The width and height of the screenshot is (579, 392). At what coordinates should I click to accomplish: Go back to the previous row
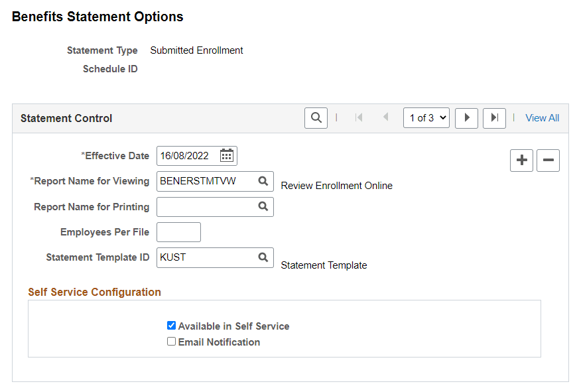tap(386, 117)
